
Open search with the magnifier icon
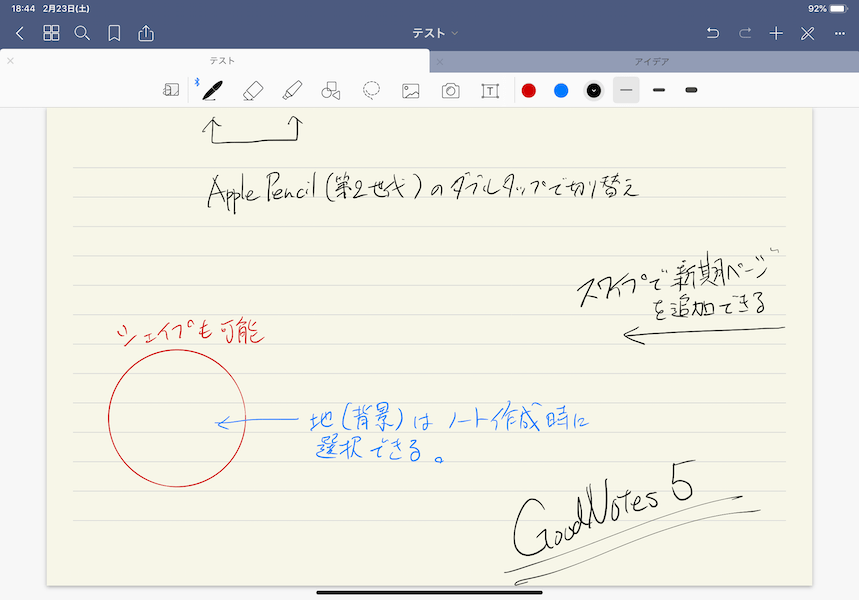click(x=82, y=33)
